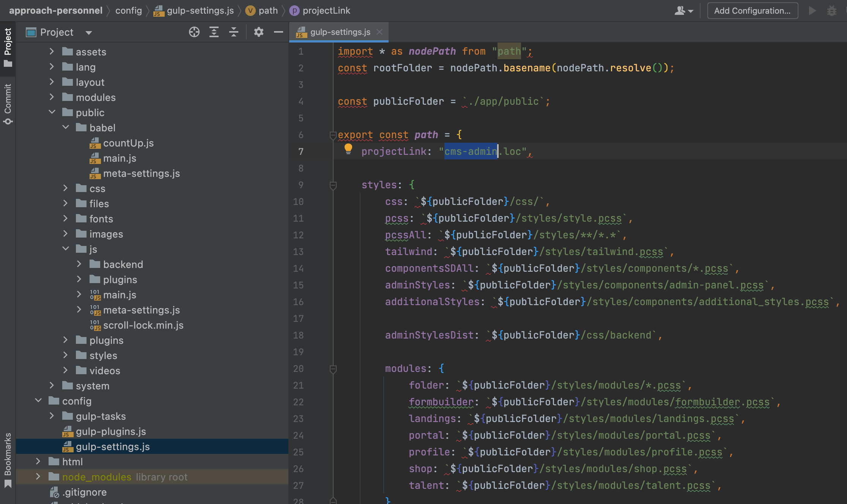The width and height of the screenshot is (847, 504).
Task: Click the Debug bug icon
Action: (832, 11)
